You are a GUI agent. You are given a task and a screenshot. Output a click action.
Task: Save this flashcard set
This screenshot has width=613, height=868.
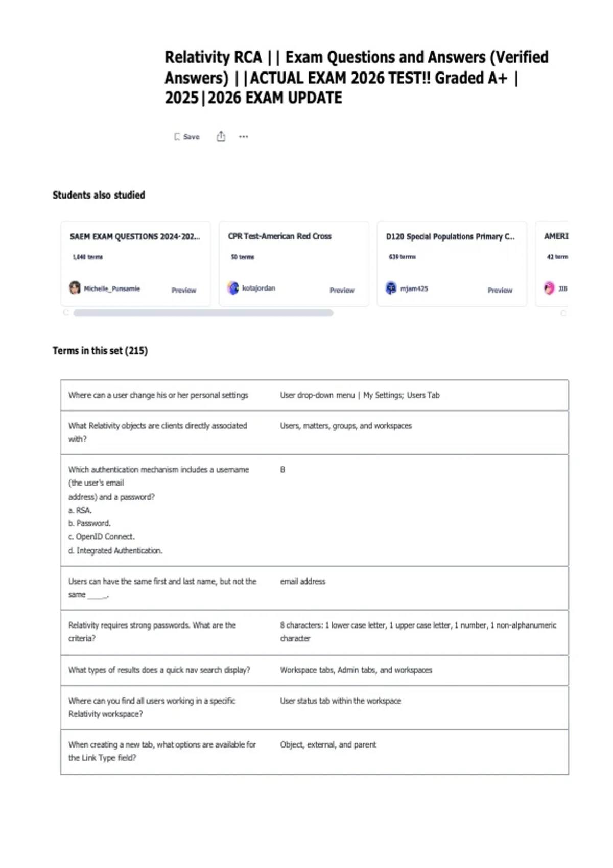point(186,137)
